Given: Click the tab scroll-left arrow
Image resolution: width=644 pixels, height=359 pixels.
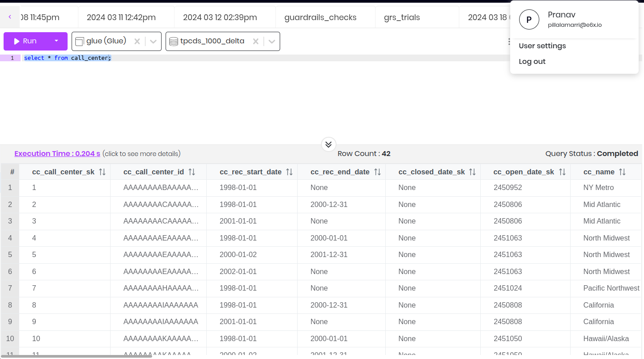Looking at the screenshot, I should 10,17.
